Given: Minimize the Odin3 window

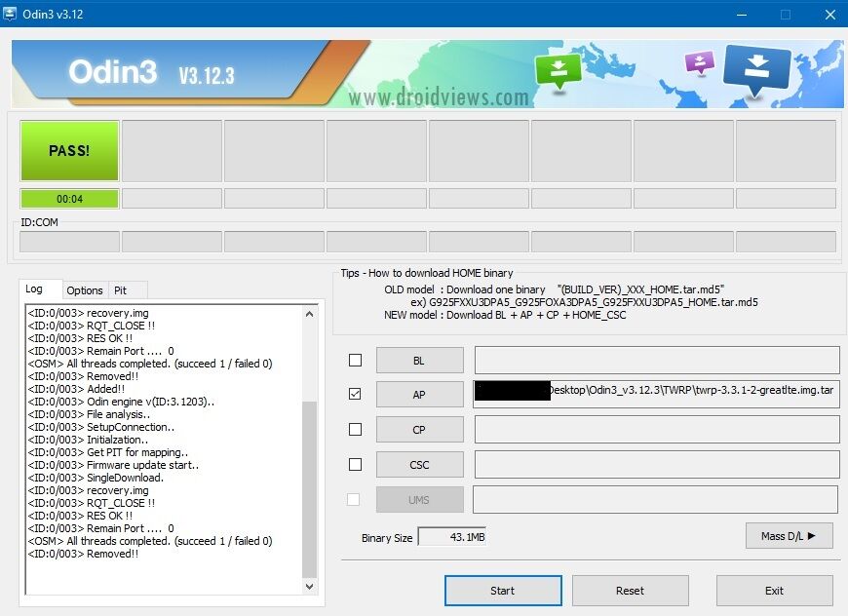Looking at the screenshot, I should point(742,15).
